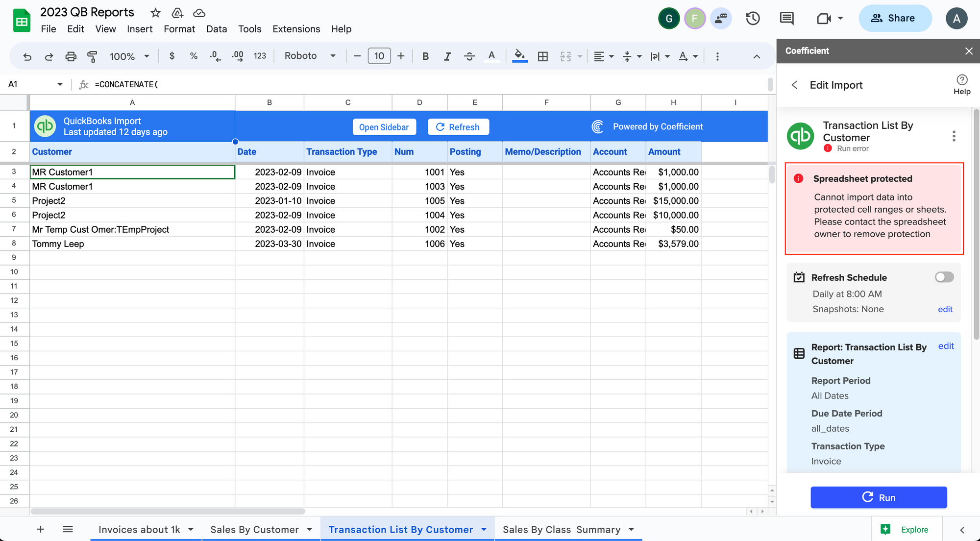This screenshot has height=541, width=980.
Task: Switch to Invoices about 1k sheet tab
Action: pyautogui.click(x=139, y=529)
